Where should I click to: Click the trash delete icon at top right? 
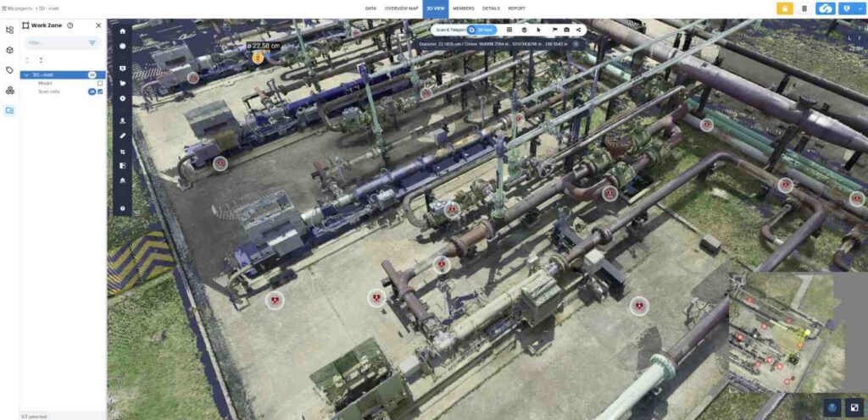[x=804, y=8]
